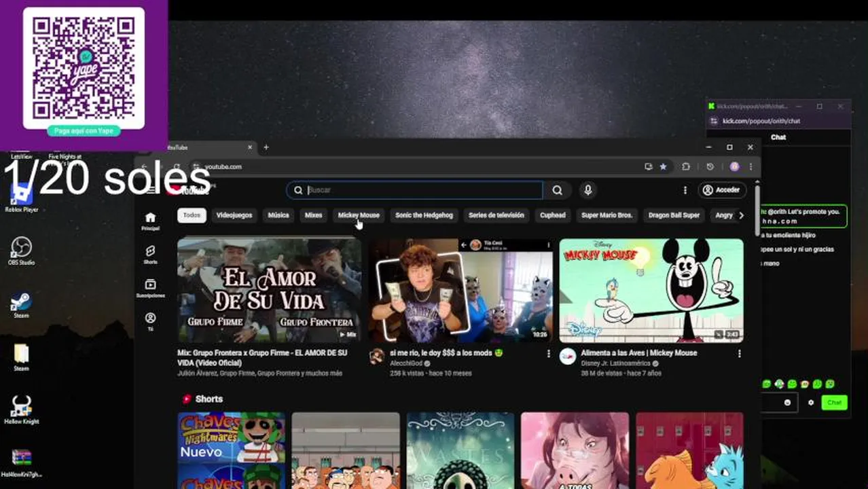This screenshot has height=489, width=868.
Task: Open Steam desktop shortcut
Action: [x=21, y=304]
